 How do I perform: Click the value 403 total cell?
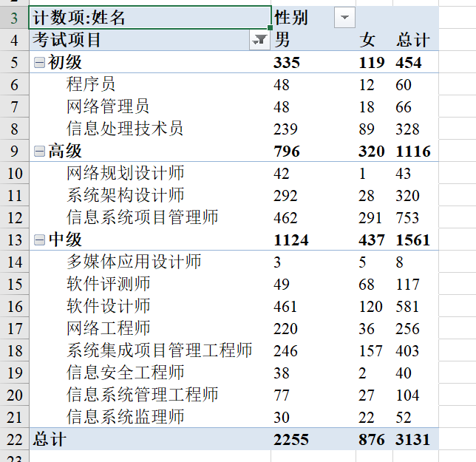(407, 350)
